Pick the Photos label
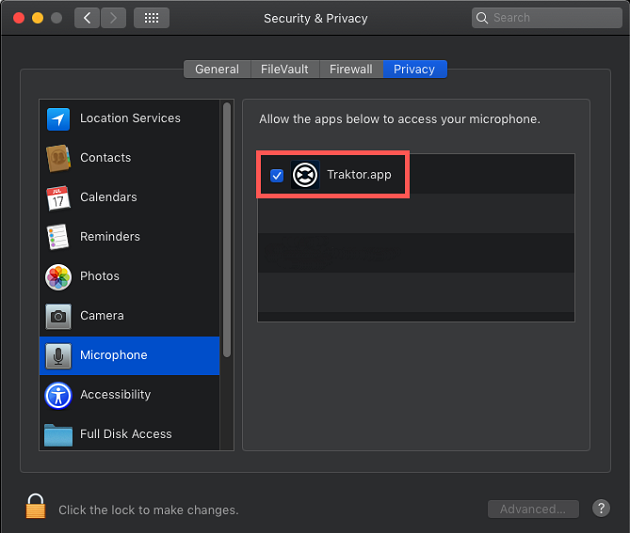This screenshot has height=533, width=630. pos(100,276)
